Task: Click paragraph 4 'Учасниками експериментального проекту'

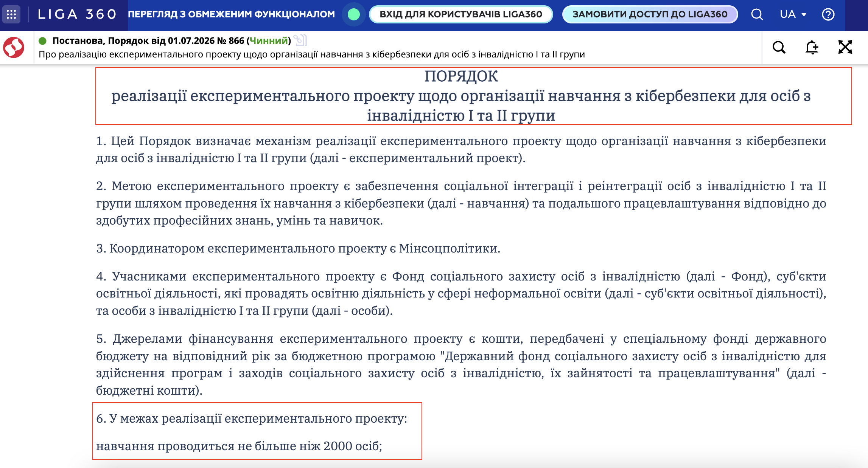Action: pos(461,293)
